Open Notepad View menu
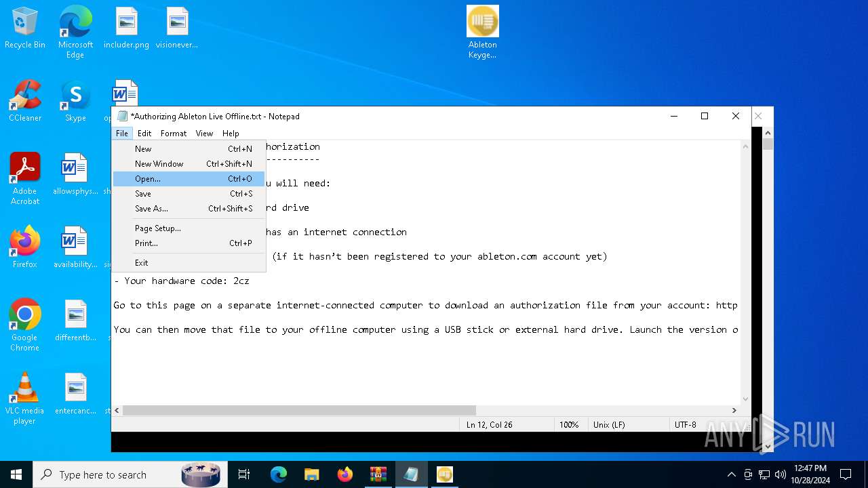The image size is (868, 488). pos(204,134)
